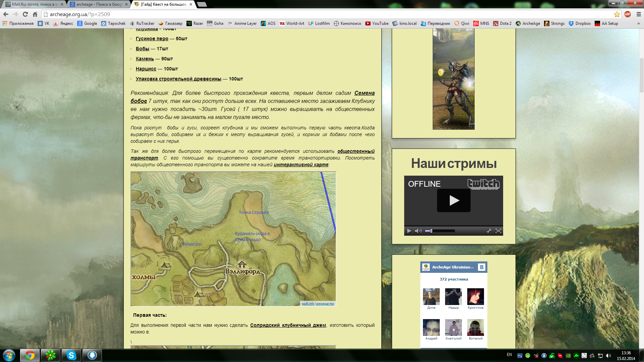Open the Гусиное перо link

click(152, 39)
